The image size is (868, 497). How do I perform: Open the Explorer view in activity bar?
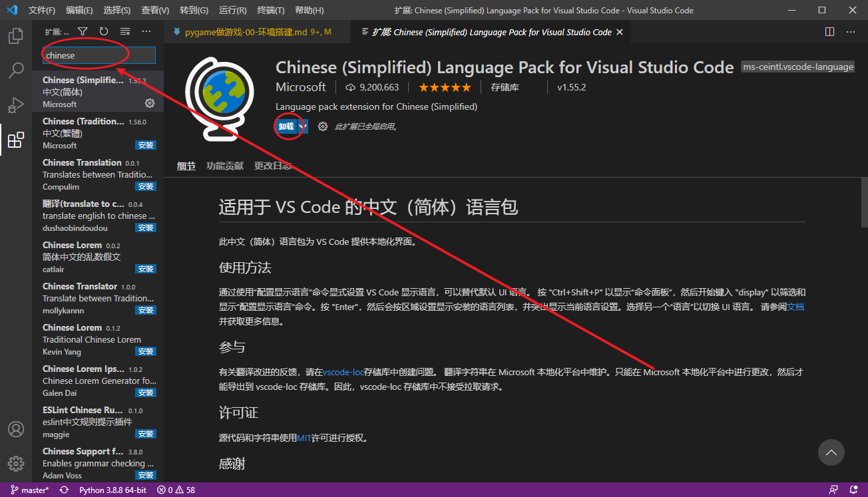(x=16, y=35)
